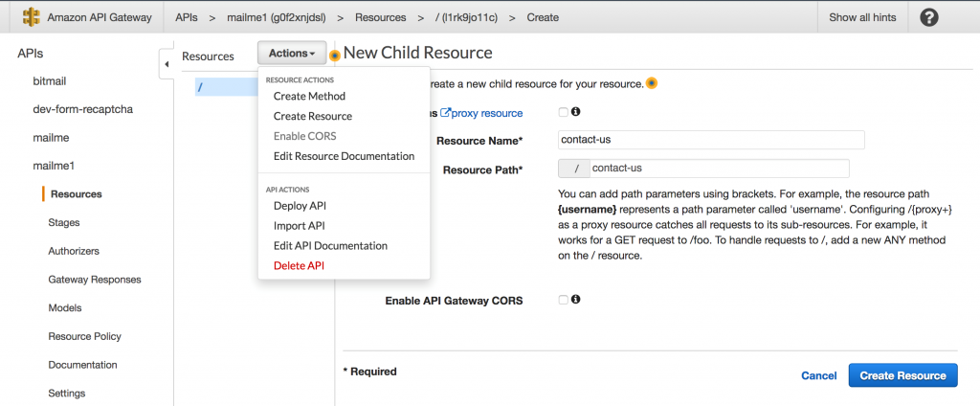Click the external link icon beside proxy resource

click(446, 113)
